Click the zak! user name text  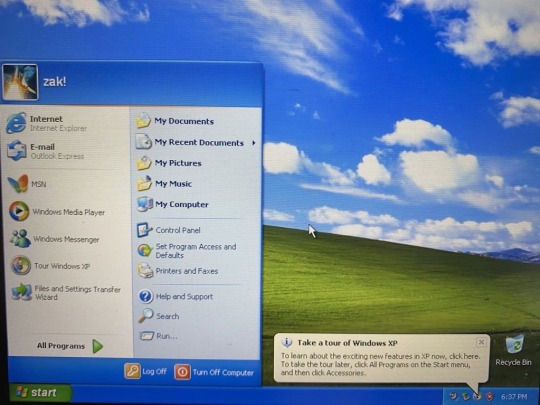click(x=54, y=82)
